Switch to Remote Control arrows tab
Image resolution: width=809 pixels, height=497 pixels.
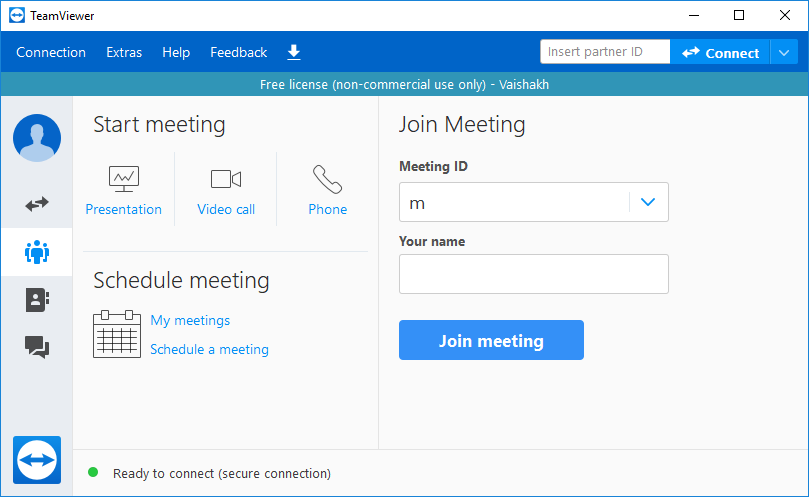click(x=37, y=204)
